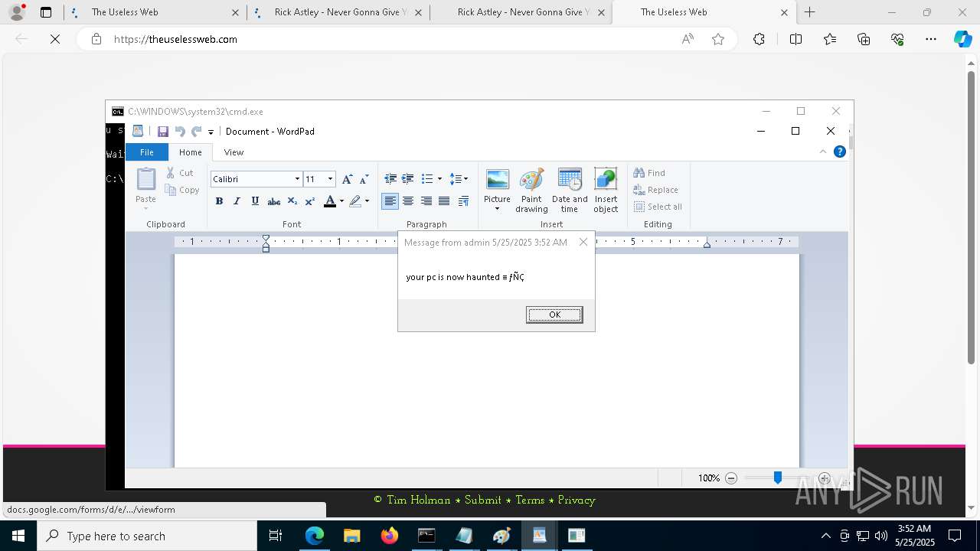The height and width of the screenshot is (551, 980).
Task: Click Edge Split screen icon
Action: 795,39
